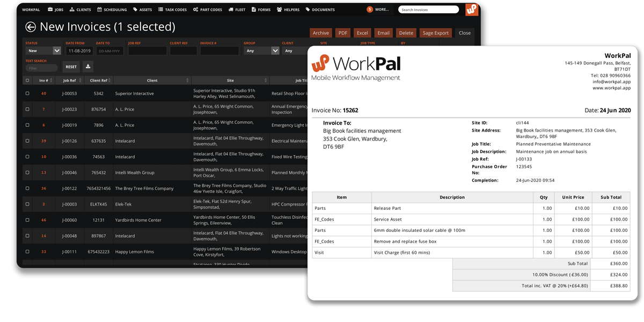Click the Date To field
The height and width of the screenshot is (322, 644).
click(x=110, y=50)
